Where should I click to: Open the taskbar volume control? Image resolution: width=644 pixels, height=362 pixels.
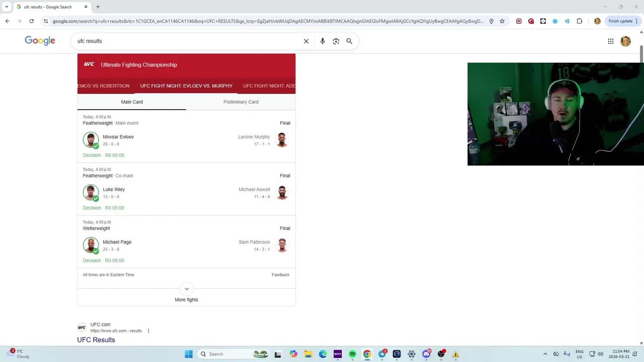600,354
